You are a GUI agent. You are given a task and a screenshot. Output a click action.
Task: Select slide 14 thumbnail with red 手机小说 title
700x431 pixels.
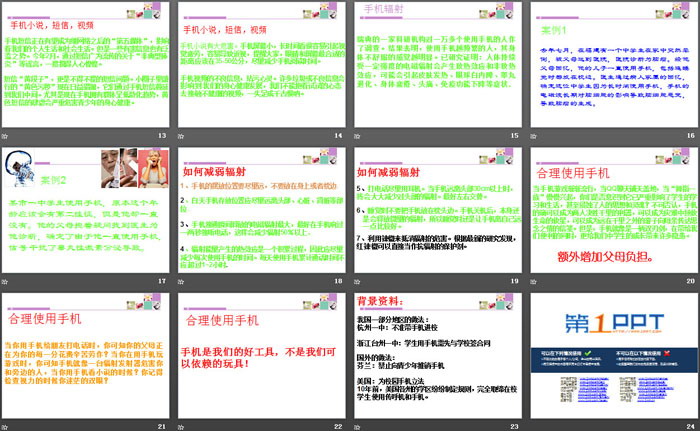coord(262,64)
